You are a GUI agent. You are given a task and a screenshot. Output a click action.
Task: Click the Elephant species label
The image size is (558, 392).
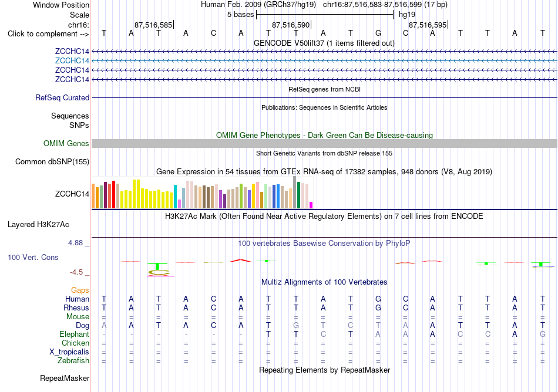(x=74, y=334)
